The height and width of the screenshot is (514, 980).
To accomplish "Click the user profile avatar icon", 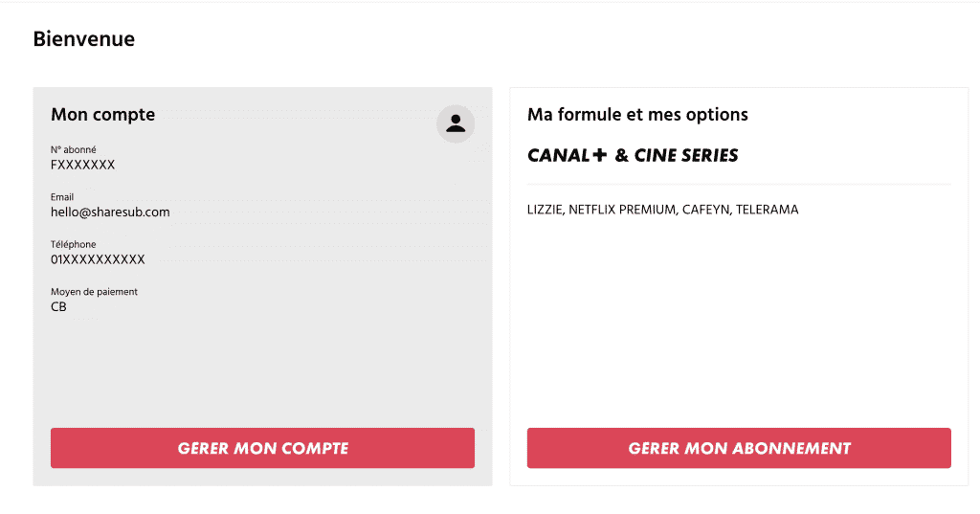I will tap(455, 123).
